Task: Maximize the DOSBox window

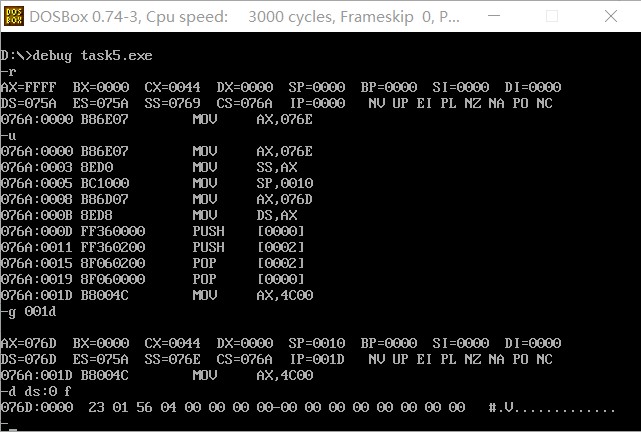Action: coord(552,16)
